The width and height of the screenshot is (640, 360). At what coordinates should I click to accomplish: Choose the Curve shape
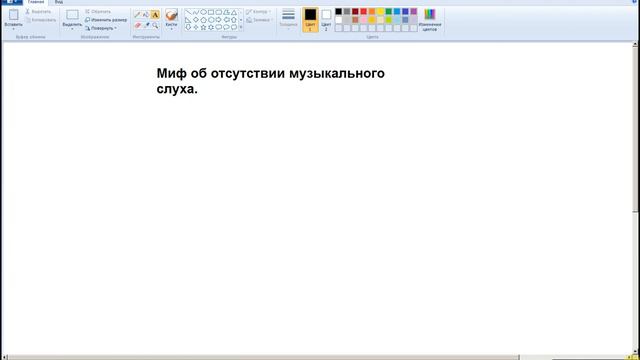(196, 13)
